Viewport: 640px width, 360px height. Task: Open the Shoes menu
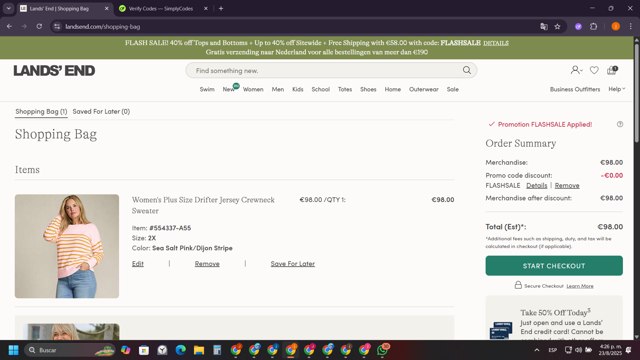click(368, 89)
